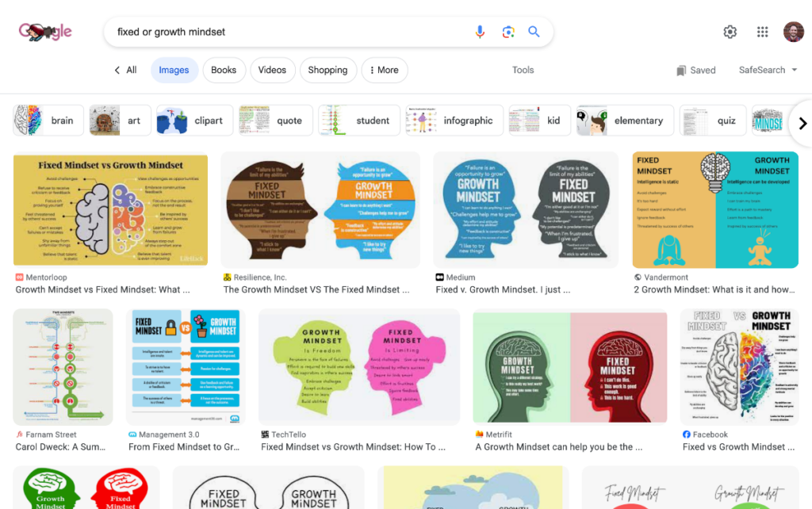This screenshot has height=509, width=812.
Task: Open the Metrifit green and red heads image
Action: click(x=569, y=367)
